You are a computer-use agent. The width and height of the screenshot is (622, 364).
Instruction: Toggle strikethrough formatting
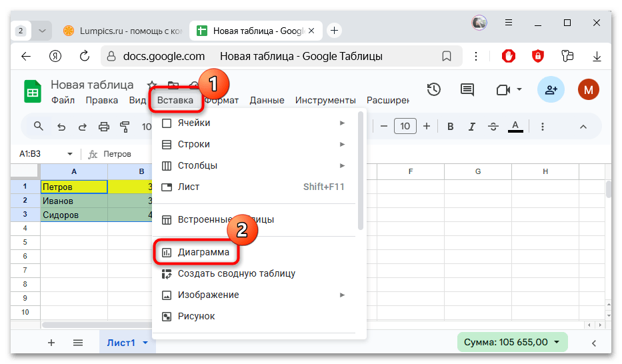[493, 127]
